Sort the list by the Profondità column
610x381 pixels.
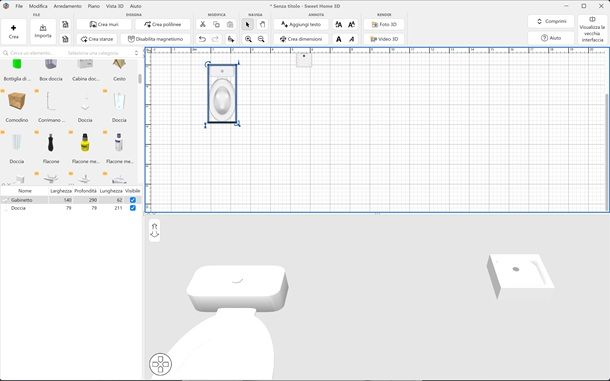click(x=85, y=191)
